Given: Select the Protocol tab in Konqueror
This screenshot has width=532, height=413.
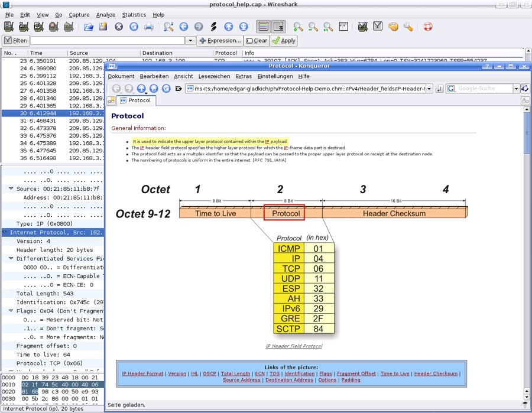Looking at the screenshot, I should click(x=136, y=100).
